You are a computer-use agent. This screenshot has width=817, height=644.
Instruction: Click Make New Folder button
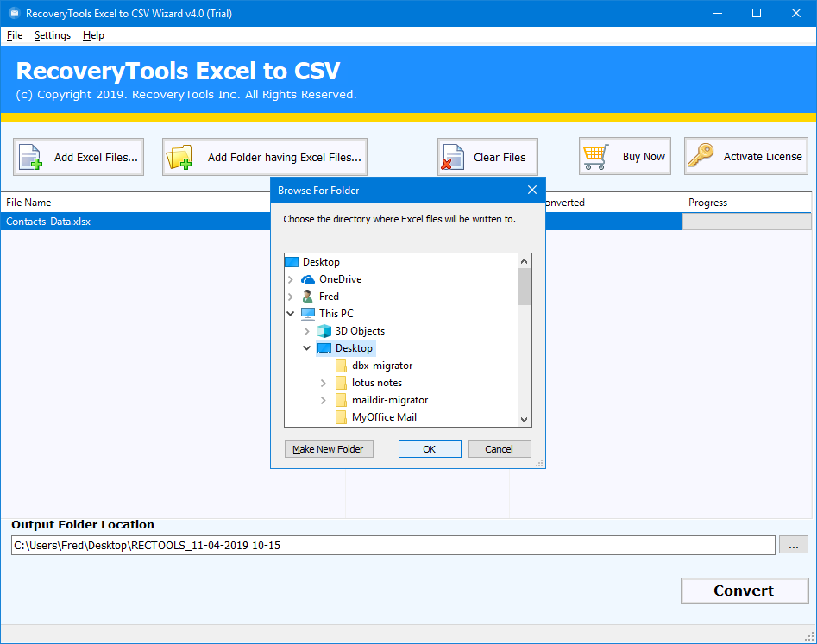click(x=329, y=449)
